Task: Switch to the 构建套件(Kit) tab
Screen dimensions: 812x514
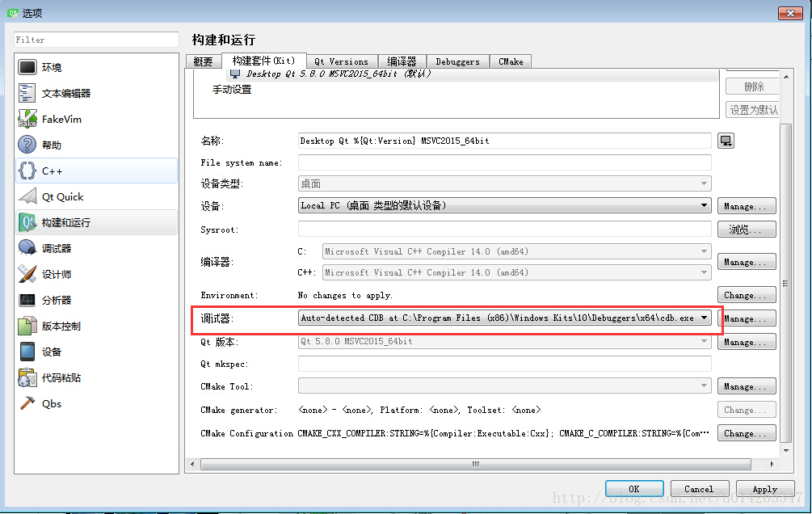Action: click(263, 61)
